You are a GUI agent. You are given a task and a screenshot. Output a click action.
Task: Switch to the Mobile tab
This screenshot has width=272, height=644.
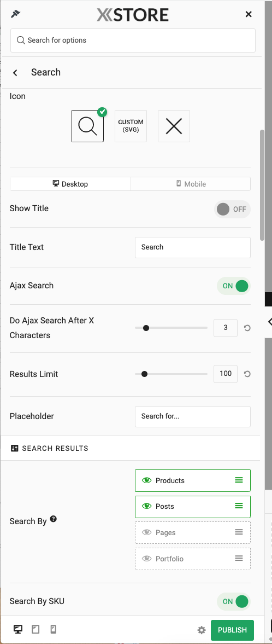[x=191, y=184]
